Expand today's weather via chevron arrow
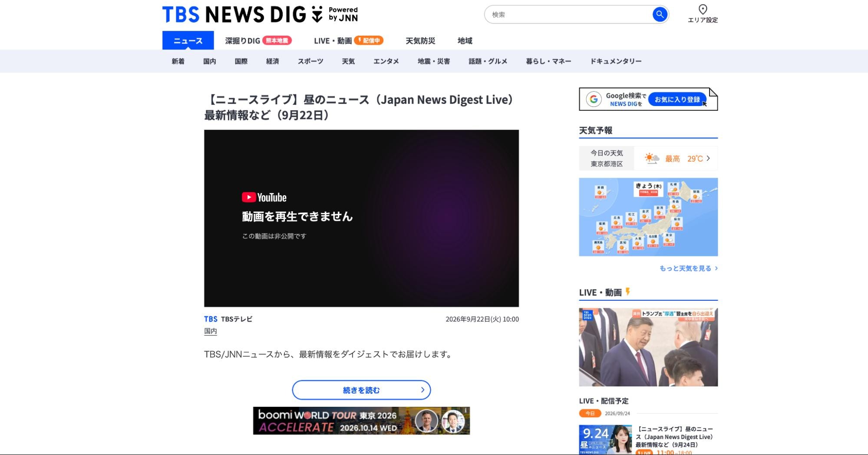The image size is (868, 455). (708, 158)
